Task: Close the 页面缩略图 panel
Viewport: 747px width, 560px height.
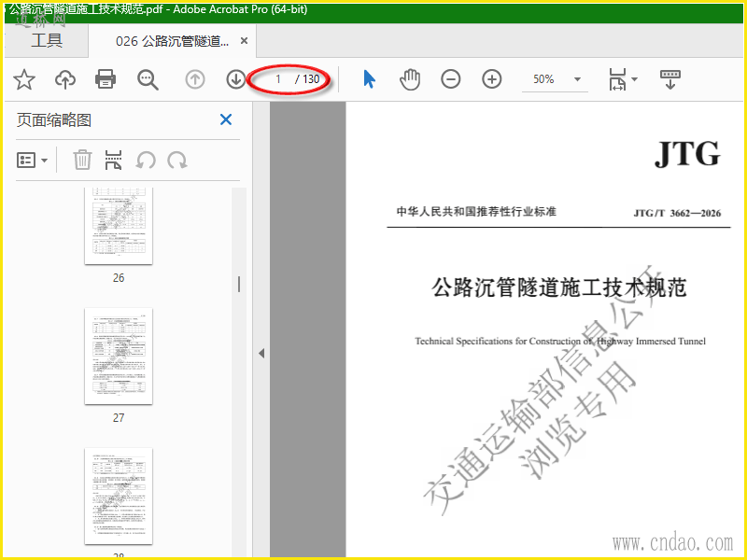Action: pos(226,119)
